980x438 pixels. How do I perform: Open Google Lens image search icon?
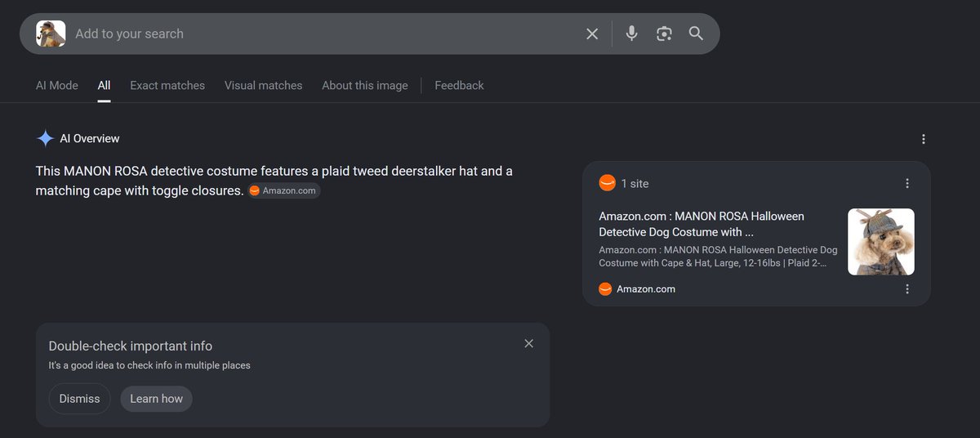(x=664, y=34)
